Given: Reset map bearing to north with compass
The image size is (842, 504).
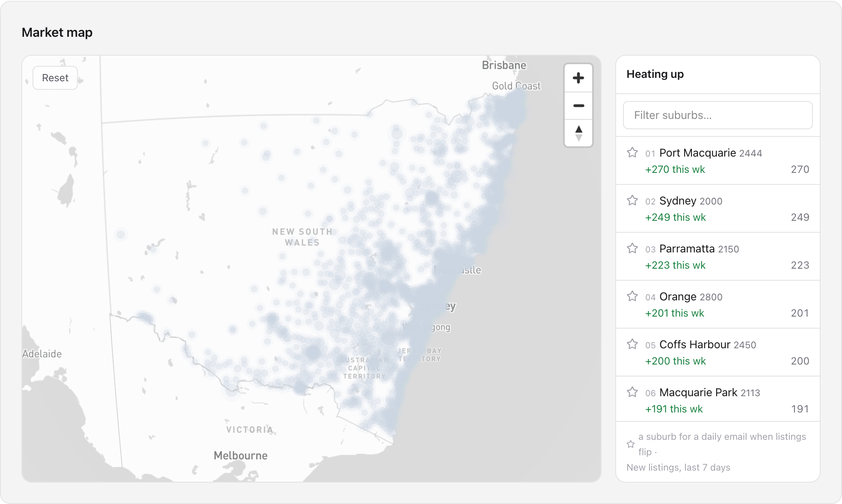Looking at the screenshot, I should click(578, 133).
